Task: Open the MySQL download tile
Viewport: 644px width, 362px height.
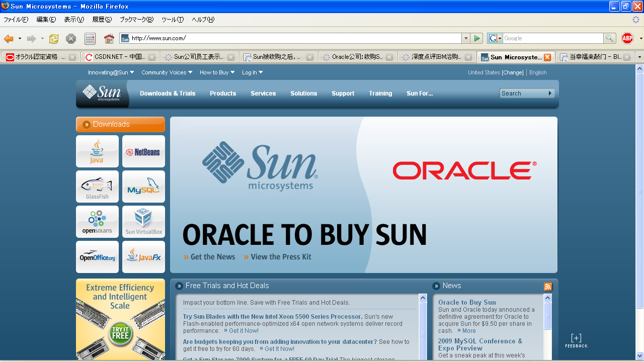Action: coord(143,187)
